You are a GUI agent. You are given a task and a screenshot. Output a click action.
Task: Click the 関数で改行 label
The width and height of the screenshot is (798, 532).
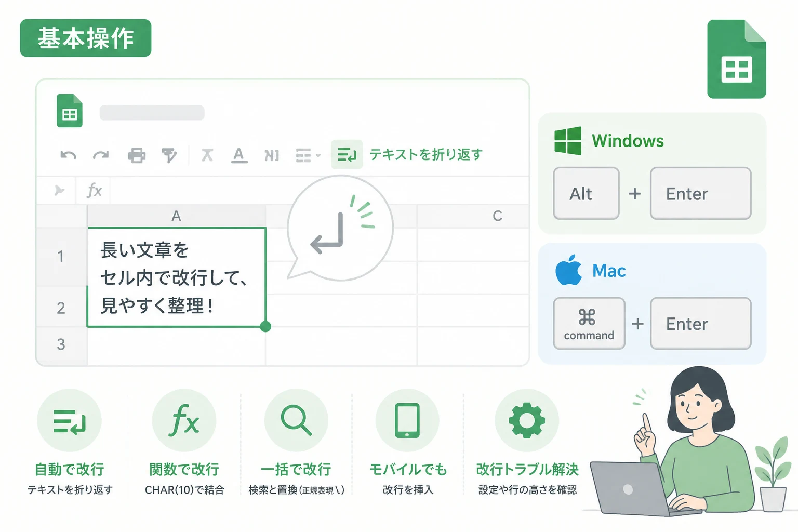click(x=184, y=469)
